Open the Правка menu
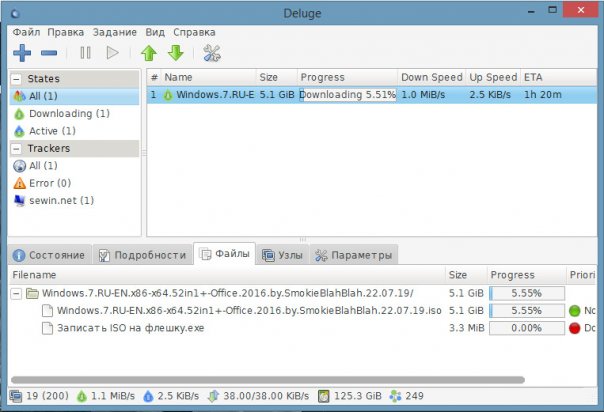The width and height of the screenshot is (604, 412). pos(65,32)
